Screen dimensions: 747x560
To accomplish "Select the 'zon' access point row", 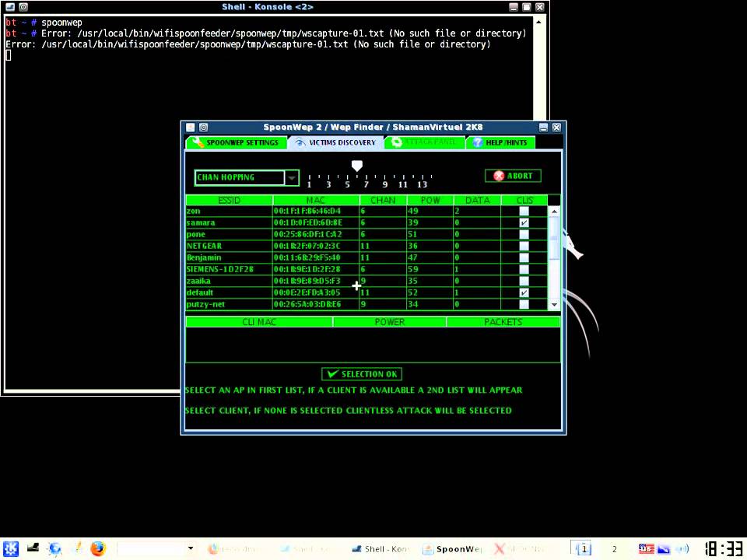I will [x=366, y=211].
